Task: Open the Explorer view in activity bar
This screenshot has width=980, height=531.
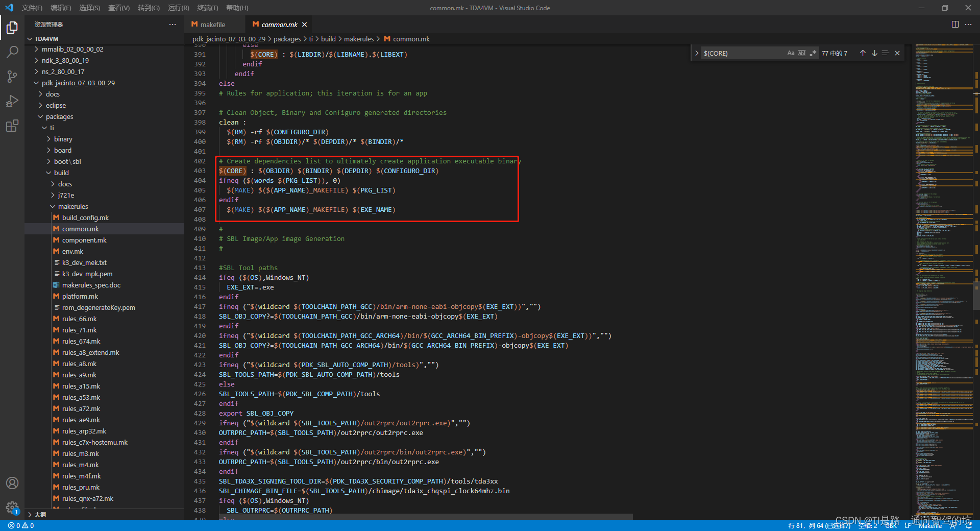Action: (12, 27)
